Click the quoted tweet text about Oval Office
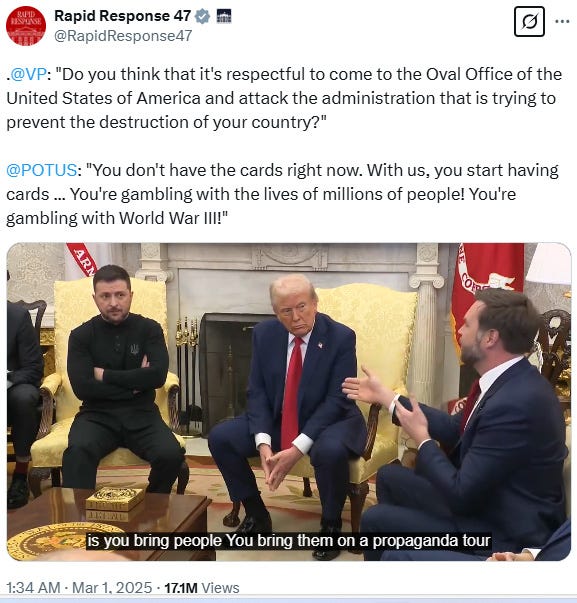 [284, 98]
